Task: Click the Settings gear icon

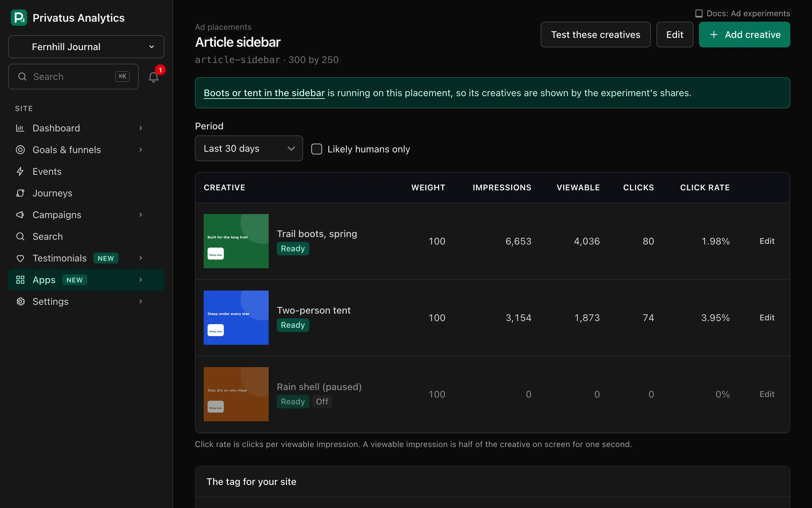Action: (20, 301)
